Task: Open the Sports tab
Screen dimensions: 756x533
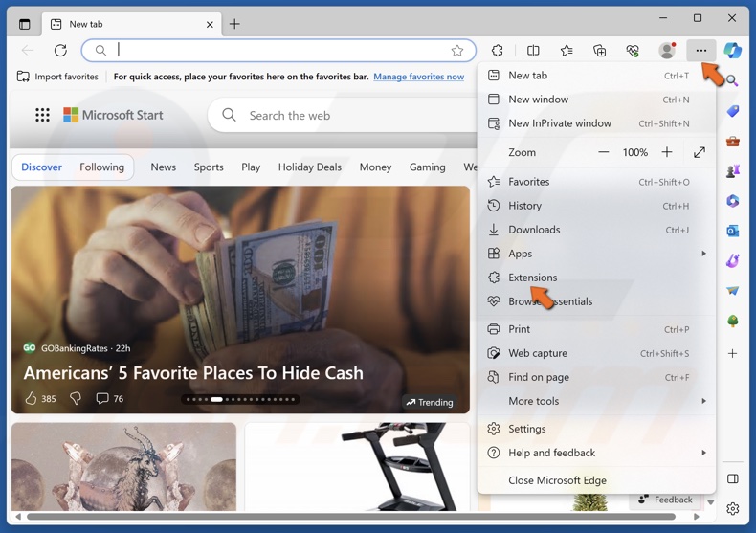Action: (209, 167)
